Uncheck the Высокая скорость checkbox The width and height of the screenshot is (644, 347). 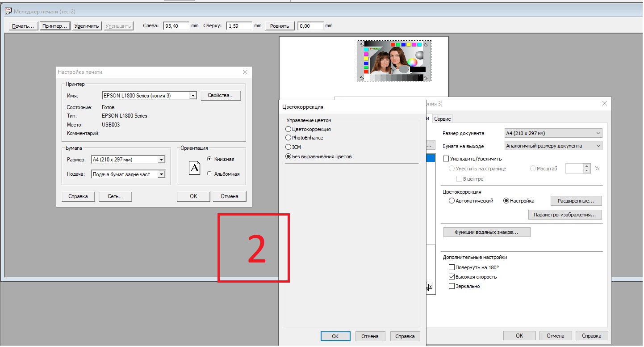[452, 277]
